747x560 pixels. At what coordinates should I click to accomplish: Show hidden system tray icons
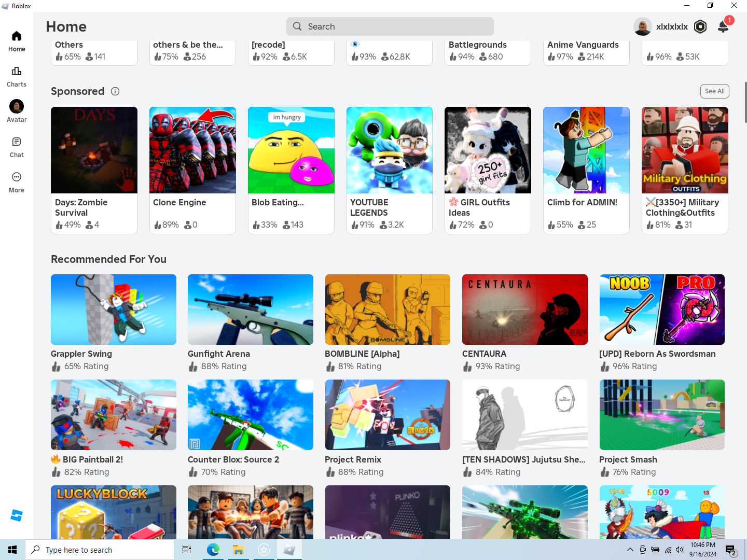(630, 550)
